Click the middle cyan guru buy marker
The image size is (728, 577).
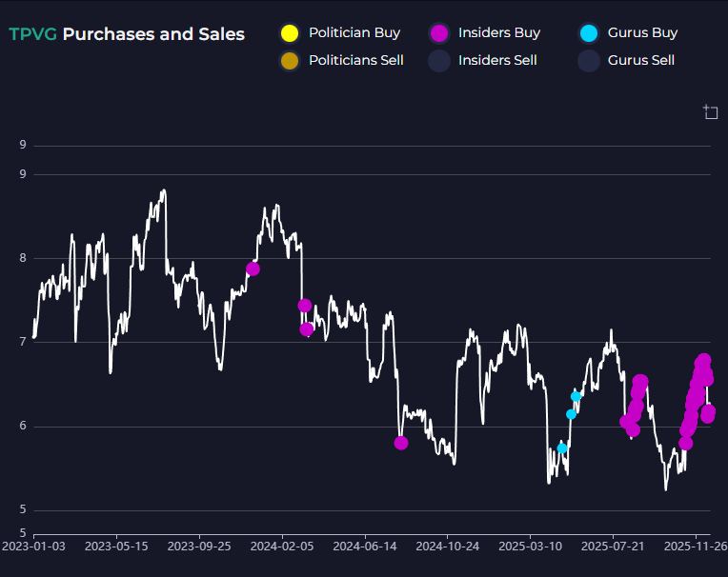pyautogui.click(x=571, y=414)
